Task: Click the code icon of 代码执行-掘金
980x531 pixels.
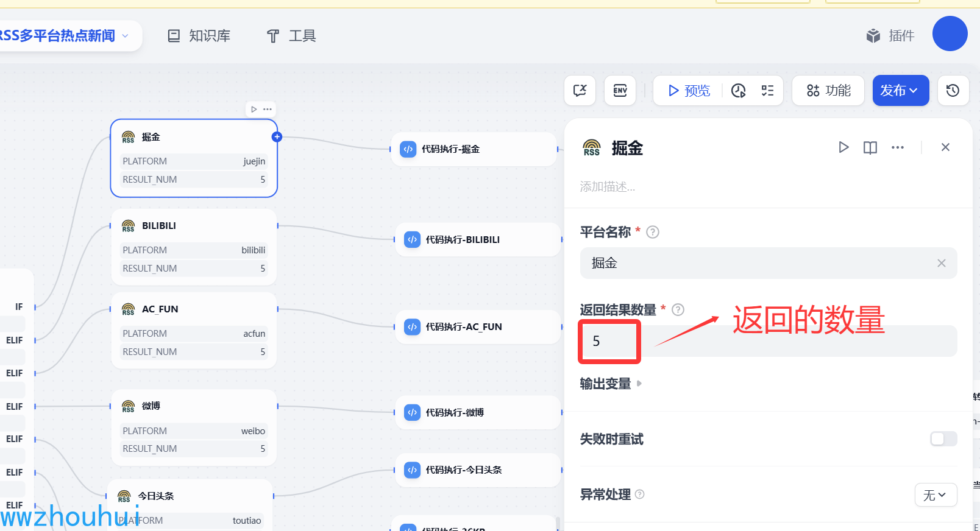Action: tap(408, 149)
